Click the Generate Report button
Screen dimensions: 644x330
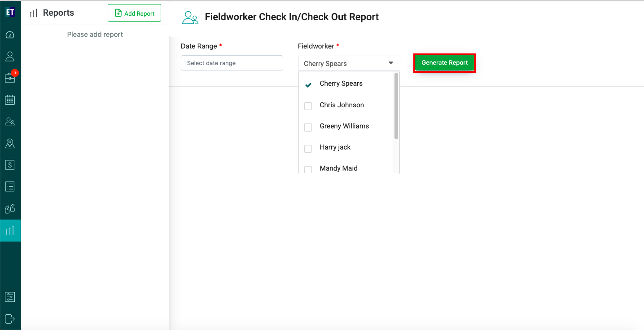[444, 63]
